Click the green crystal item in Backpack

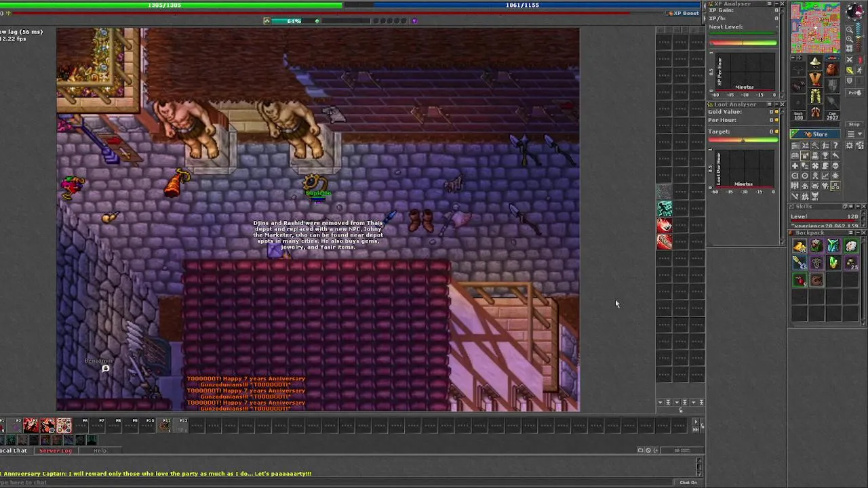[833, 263]
